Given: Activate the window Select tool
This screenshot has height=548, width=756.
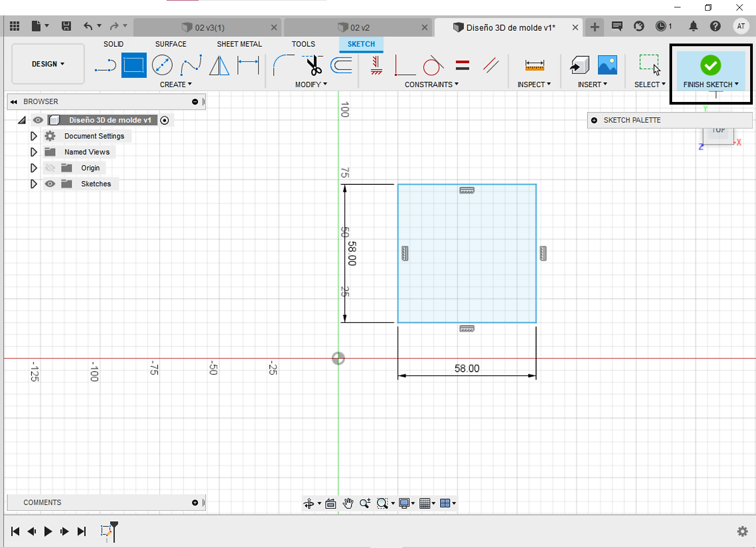Looking at the screenshot, I should [649, 65].
